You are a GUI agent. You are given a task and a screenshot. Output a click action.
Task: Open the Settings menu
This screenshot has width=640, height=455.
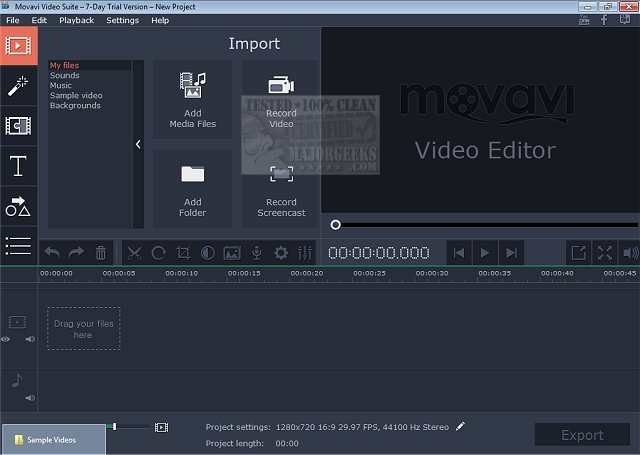122,20
